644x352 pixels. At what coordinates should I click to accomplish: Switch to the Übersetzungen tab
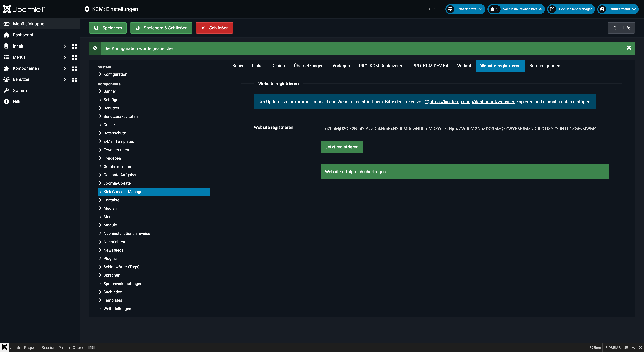[309, 66]
